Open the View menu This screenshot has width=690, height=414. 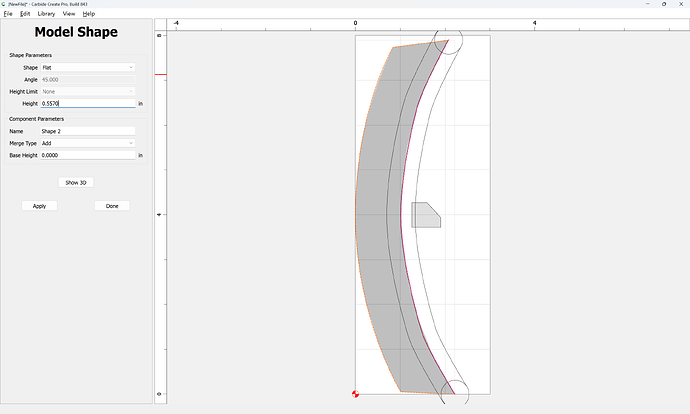coord(69,14)
